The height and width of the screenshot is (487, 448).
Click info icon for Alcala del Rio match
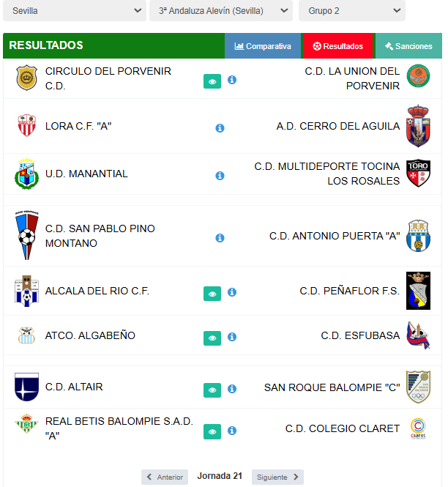tap(232, 292)
